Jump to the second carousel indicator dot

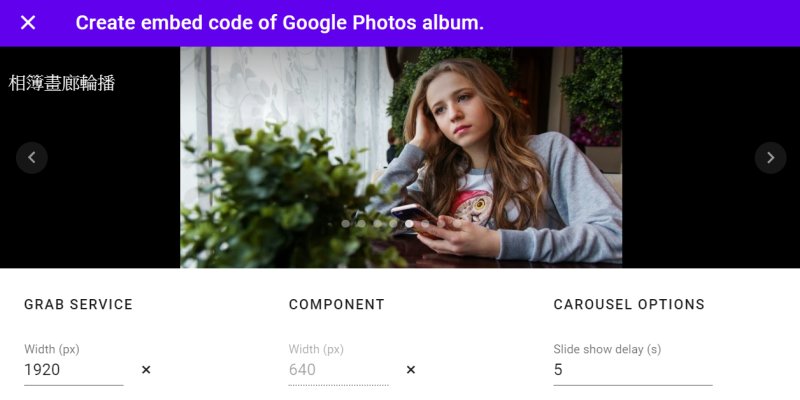[x=361, y=223]
